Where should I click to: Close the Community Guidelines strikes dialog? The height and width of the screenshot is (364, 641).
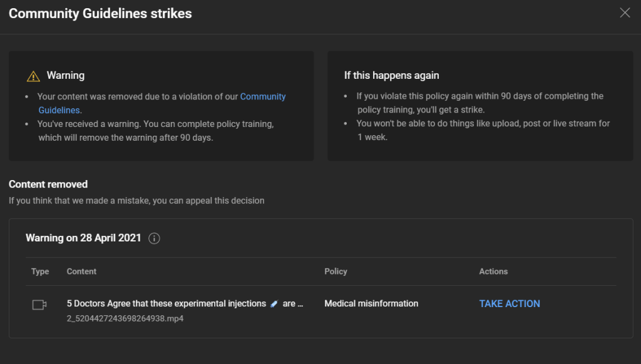(624, 13)
